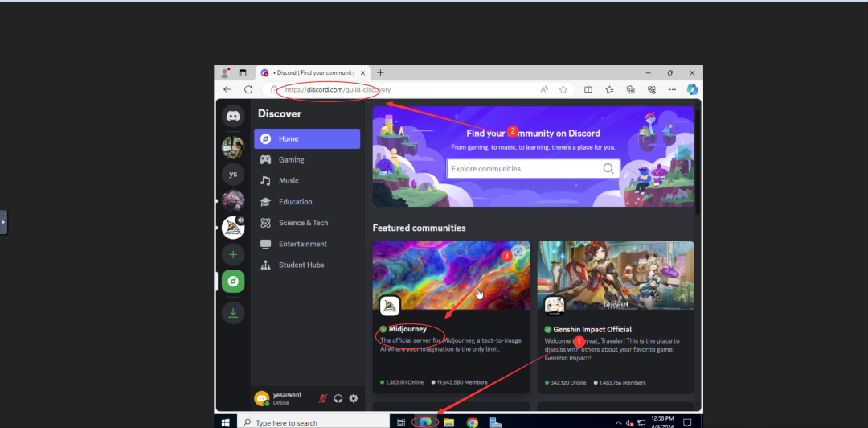Image resolution: width=868 pixels, height=428 pixels.
Task: Add this page to favorites star icon
Action: [x=563, y=89]
